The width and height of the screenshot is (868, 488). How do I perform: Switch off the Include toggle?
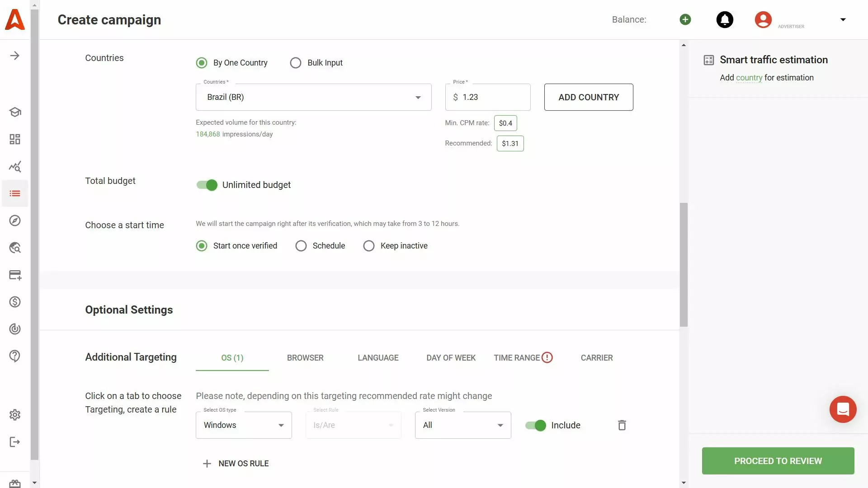[x=536, y=425]
